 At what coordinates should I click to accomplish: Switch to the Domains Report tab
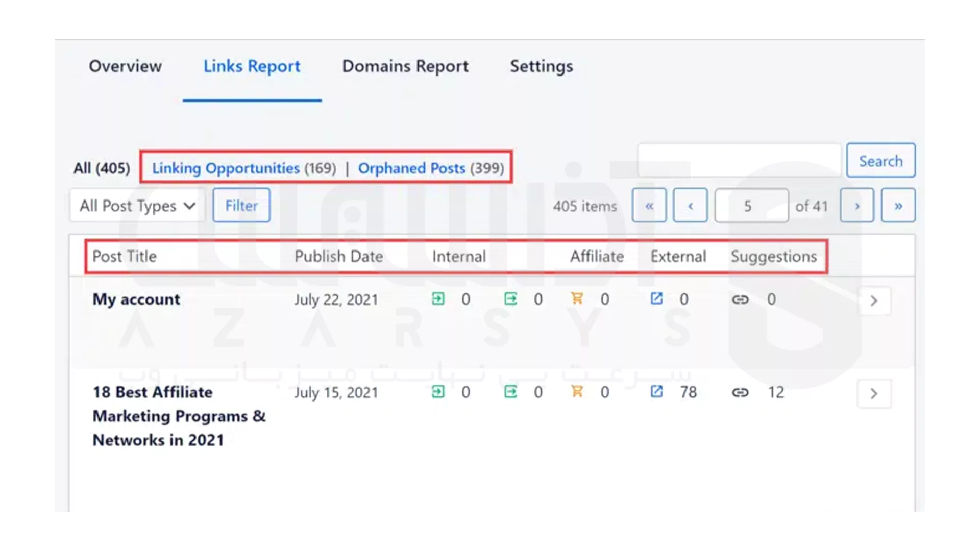[405, 66]
